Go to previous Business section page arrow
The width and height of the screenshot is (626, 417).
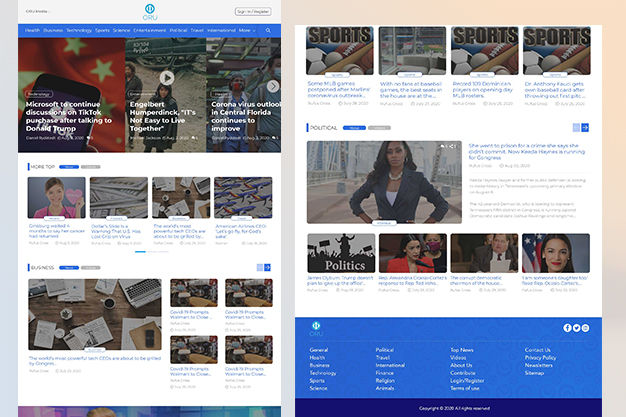pyautogui.click(x=260, y=267)
